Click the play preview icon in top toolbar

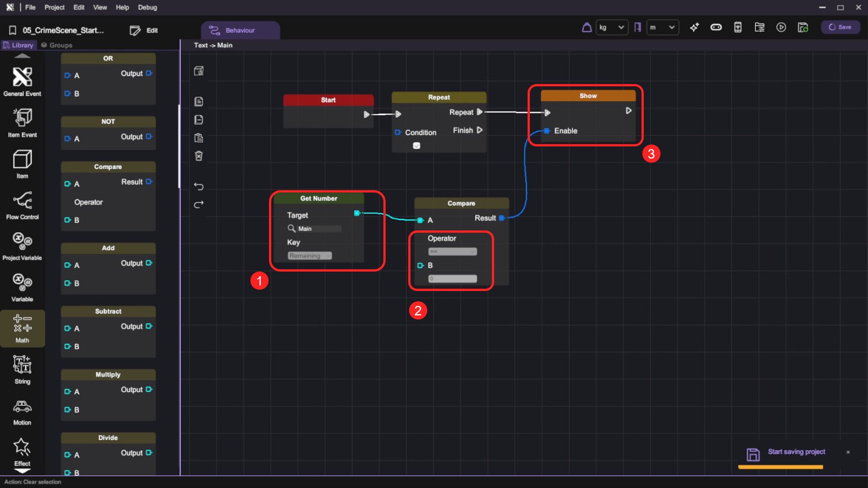click(x=781, y=28)
